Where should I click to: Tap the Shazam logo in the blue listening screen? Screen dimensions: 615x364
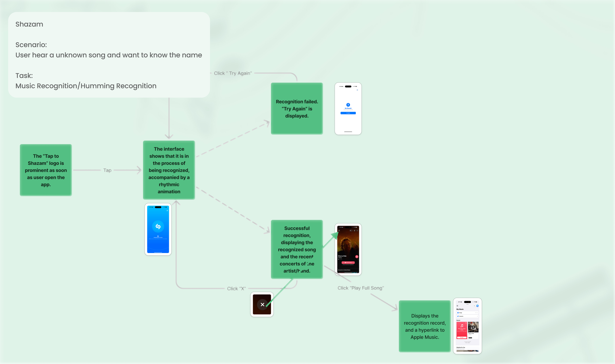pyautogui.click(x=158, y=227)
